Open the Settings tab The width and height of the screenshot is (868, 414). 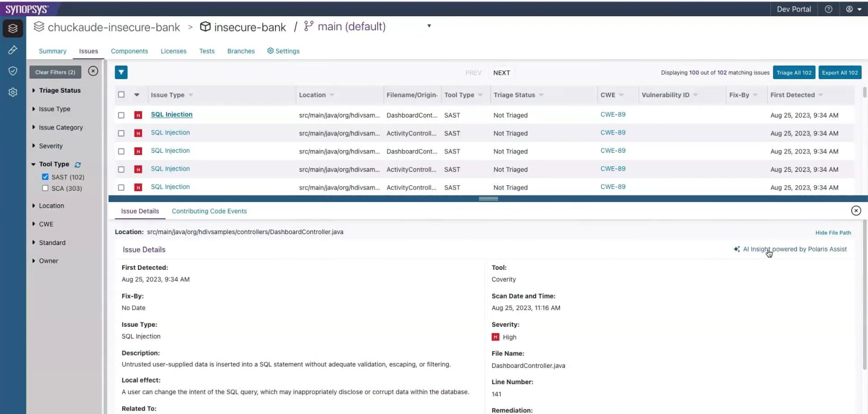(283, 51)
